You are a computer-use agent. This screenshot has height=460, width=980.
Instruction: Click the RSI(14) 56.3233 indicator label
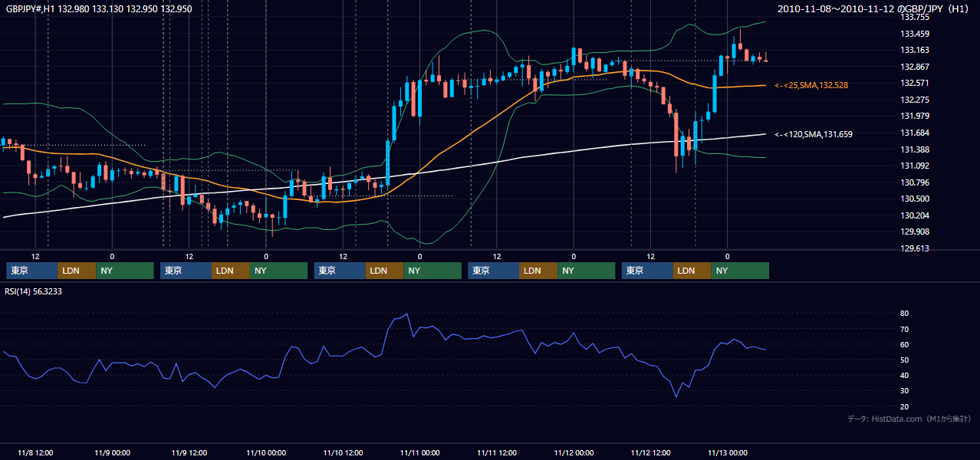pyautogui.click(x=34, y=291)
